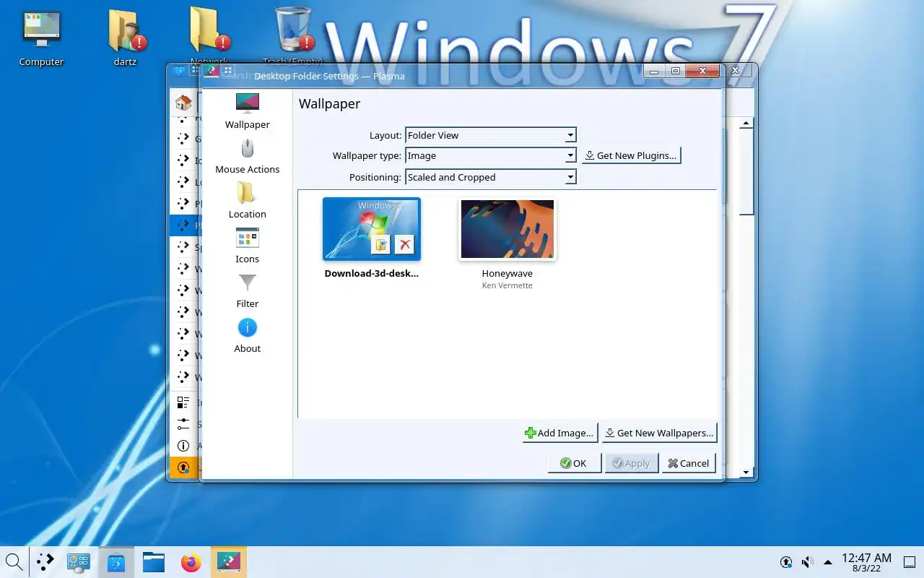Image resolution: width=924 pixels, height=578 pixels.
Task: Open the KDE application launcher on taskbar
Action: pyautogui.click(x=45, y=561)
